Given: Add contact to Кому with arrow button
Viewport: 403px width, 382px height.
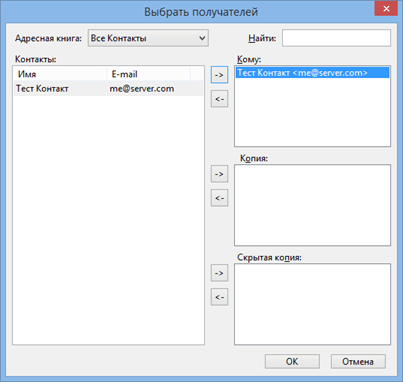Looking at the screenshot, I should tap(219, 75).
